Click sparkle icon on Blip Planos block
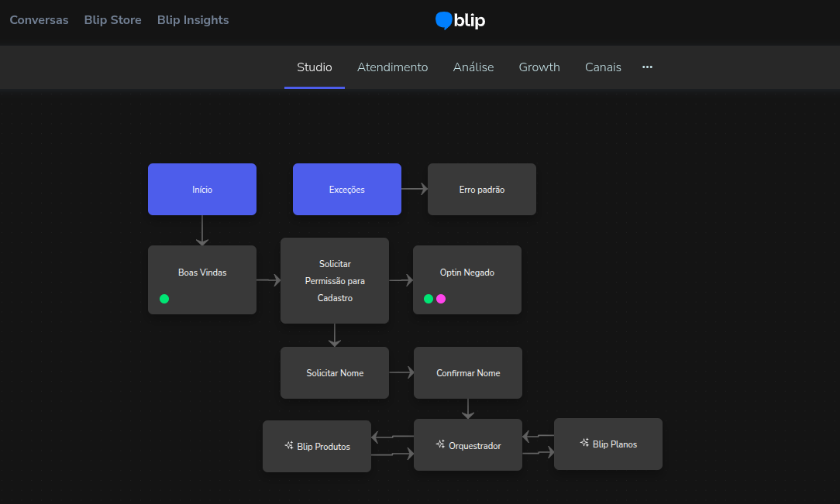This screenshot has width=840, height=504. click(584, 443)
